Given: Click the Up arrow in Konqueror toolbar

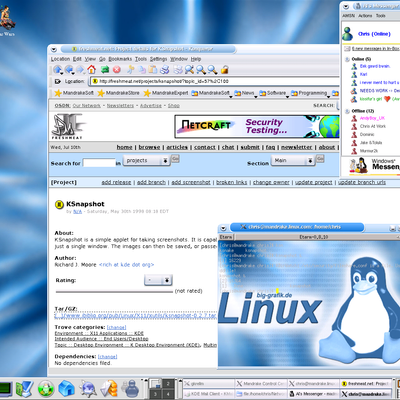Looking at the screenshot, I should coord(58,70).
